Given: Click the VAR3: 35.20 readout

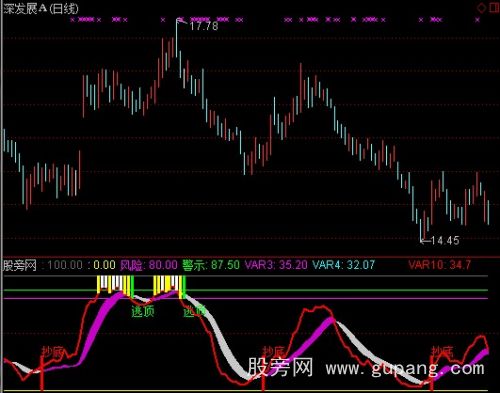Looking at the screenshot, I should coord(276,265).
